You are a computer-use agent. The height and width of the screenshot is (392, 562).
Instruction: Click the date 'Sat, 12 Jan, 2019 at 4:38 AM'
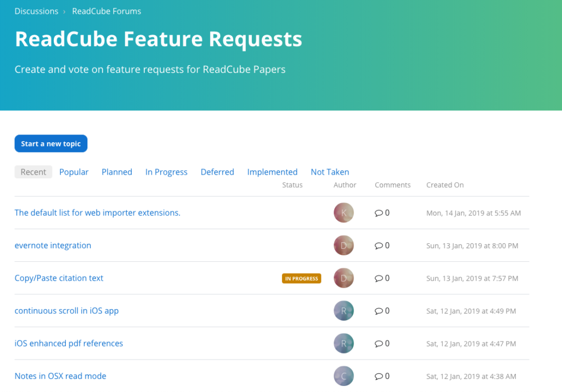point(471,376)
